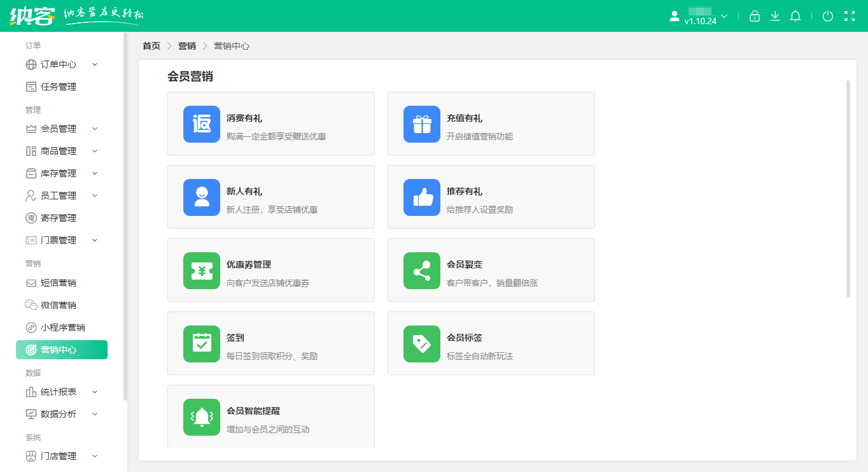868x472 pixels.
Task: Click the lock screen icon in header
Action: [x=755, y=17]
